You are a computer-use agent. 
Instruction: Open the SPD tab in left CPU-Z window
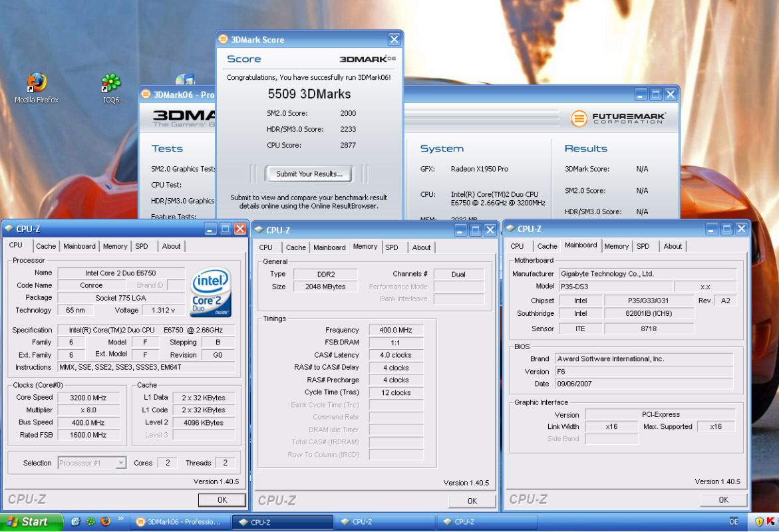coord(142,246)
